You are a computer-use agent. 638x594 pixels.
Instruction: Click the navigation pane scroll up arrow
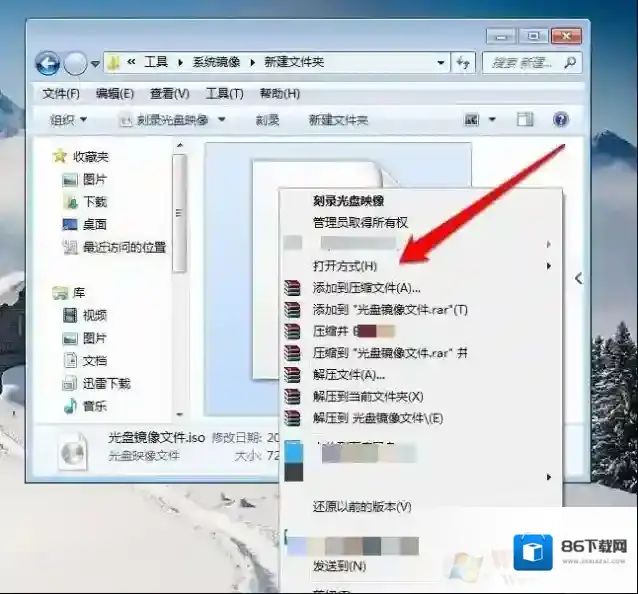(180, 145)
